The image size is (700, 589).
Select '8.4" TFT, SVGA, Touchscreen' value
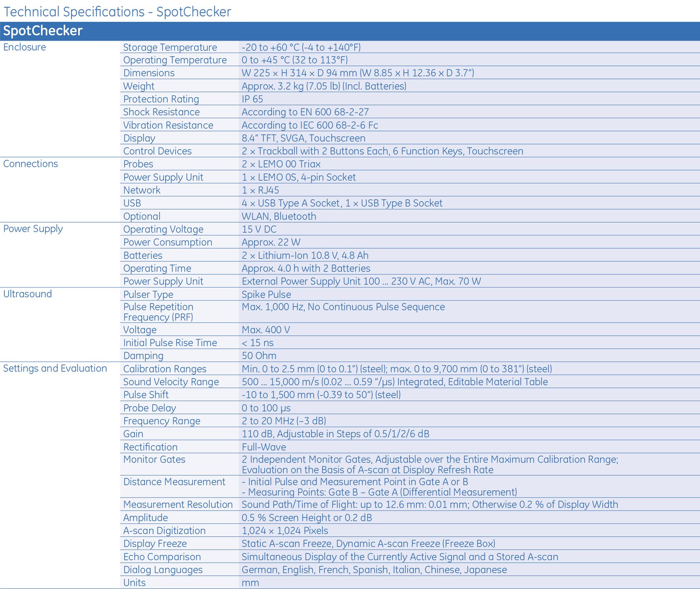point(304,138)
